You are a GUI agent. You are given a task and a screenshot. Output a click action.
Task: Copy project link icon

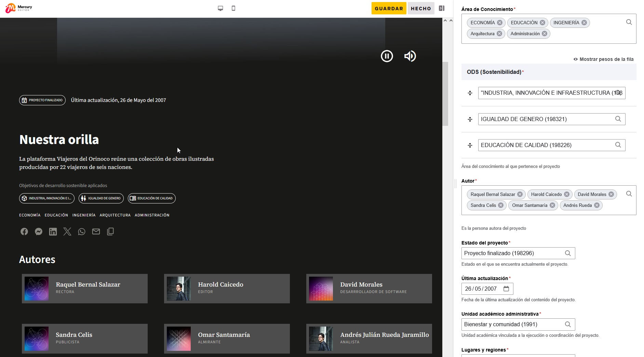[x=110, y=232]
